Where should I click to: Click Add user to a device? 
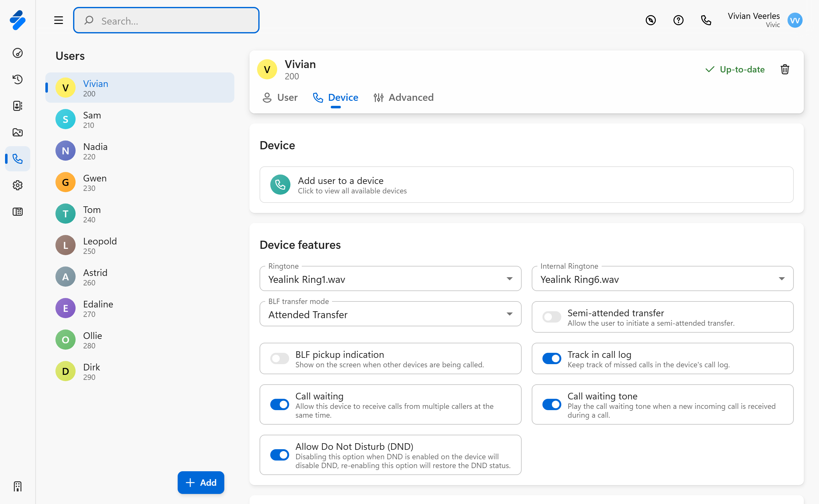coord(527,185)
